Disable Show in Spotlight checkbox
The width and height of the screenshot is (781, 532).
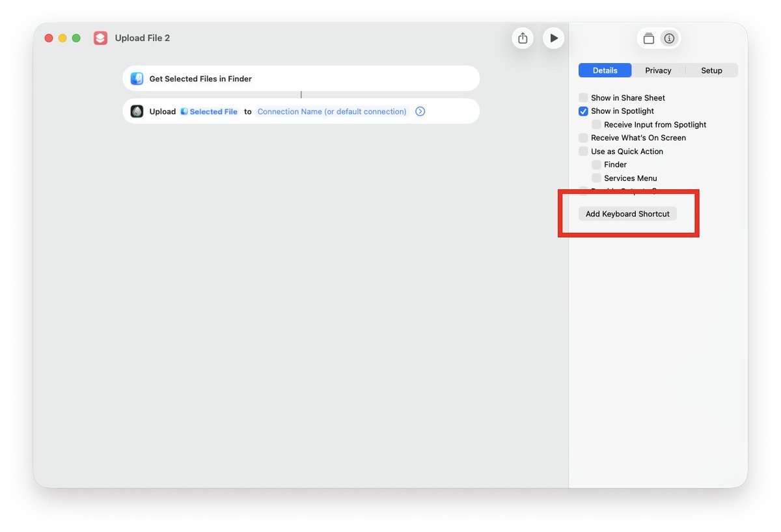coord(583,111)
